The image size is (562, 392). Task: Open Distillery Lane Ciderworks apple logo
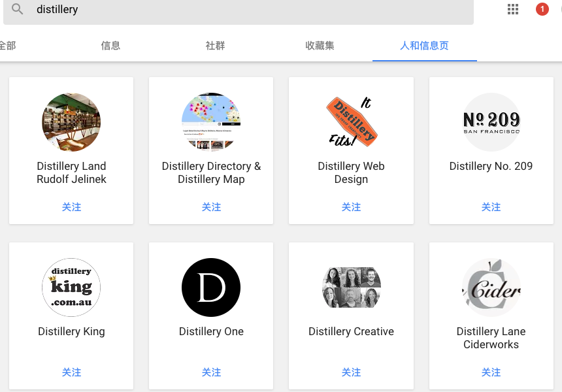tap(491, 287)
